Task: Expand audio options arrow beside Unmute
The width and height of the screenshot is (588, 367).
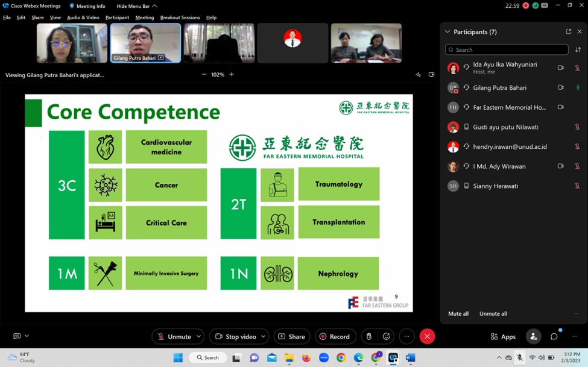Action: pyautogui.click(x=199, y=336)
